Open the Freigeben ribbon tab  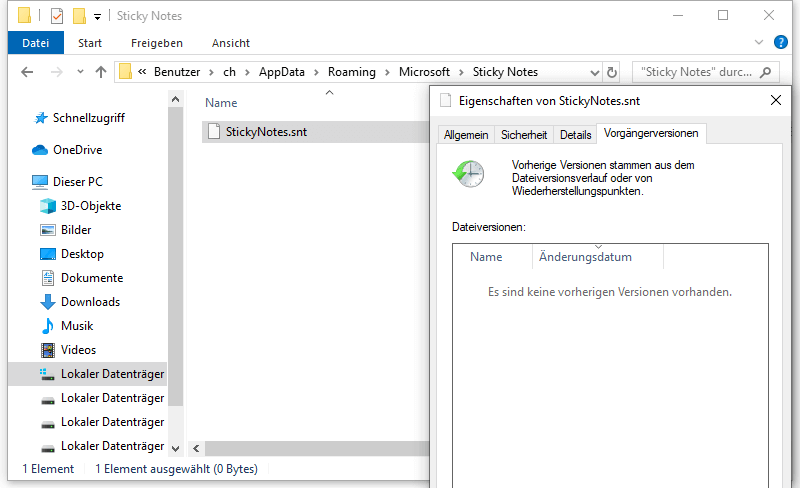[157, 43]
